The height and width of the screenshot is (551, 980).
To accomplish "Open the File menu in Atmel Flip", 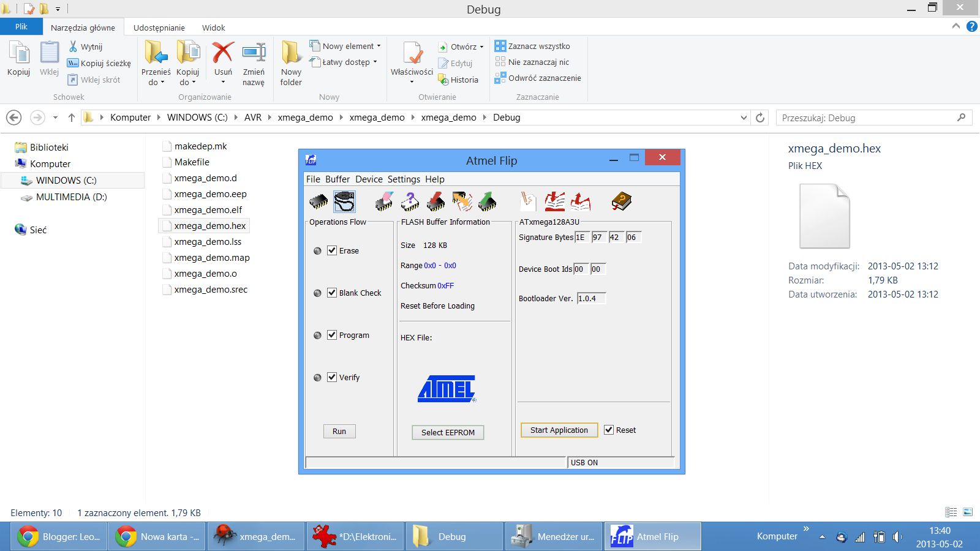I will click(x=313, y=179).
